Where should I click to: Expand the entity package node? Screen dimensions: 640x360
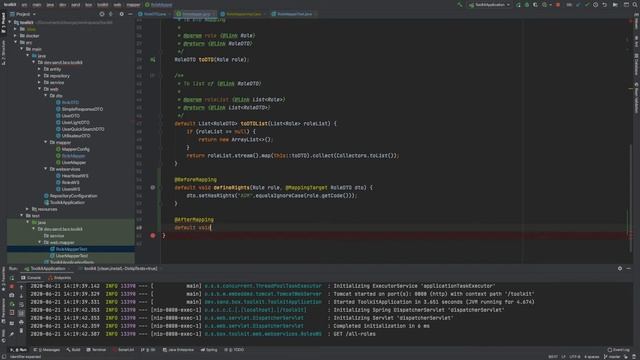pos(40,69)
